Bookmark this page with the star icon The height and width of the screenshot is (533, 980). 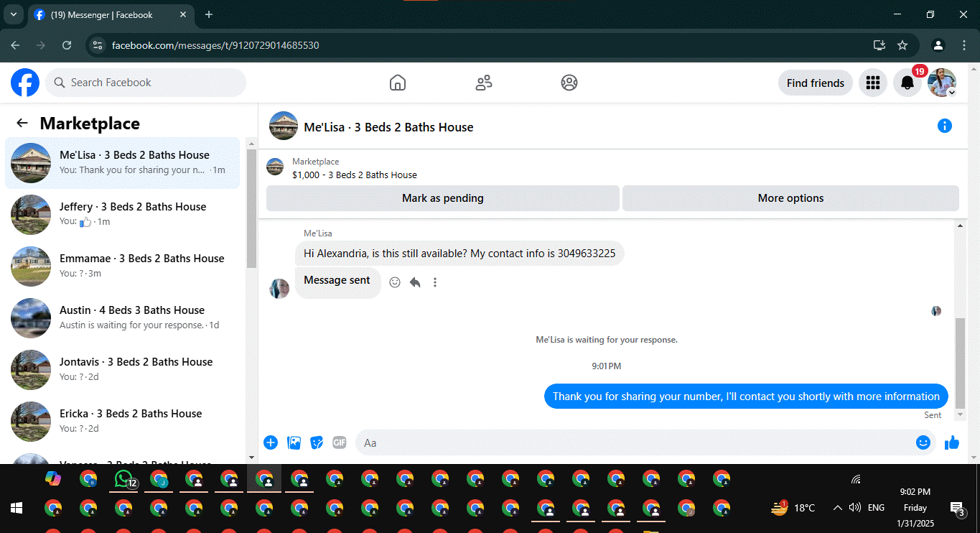tap(902, 45)
